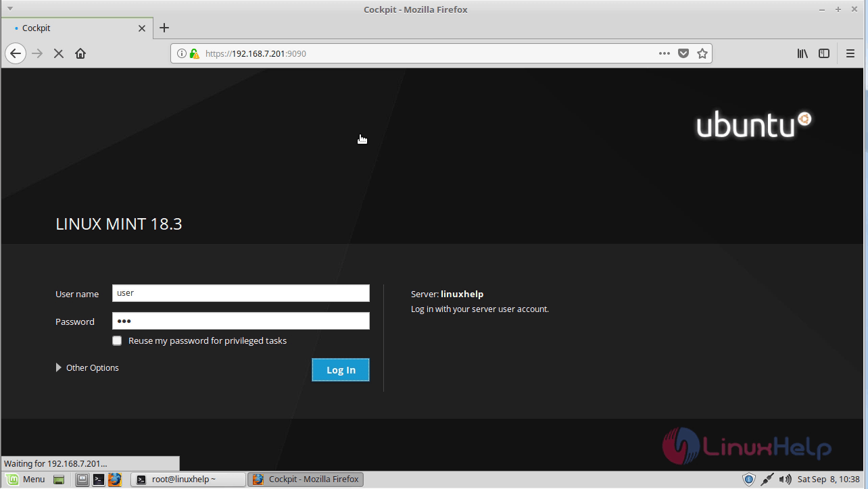Open the volume speaker tray icon
This screenshot has width=868, height=489.
pyautogui.click(x=785, y=480)
